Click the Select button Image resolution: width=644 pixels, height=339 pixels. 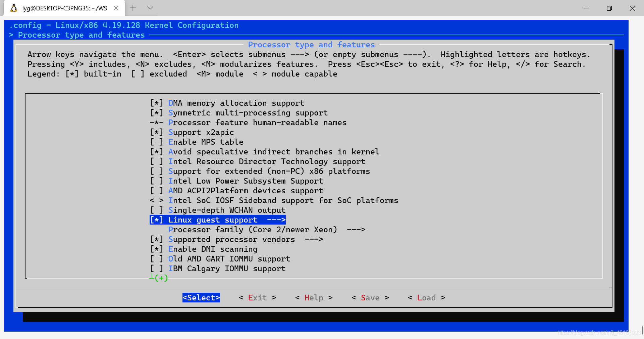click(201, 298)
